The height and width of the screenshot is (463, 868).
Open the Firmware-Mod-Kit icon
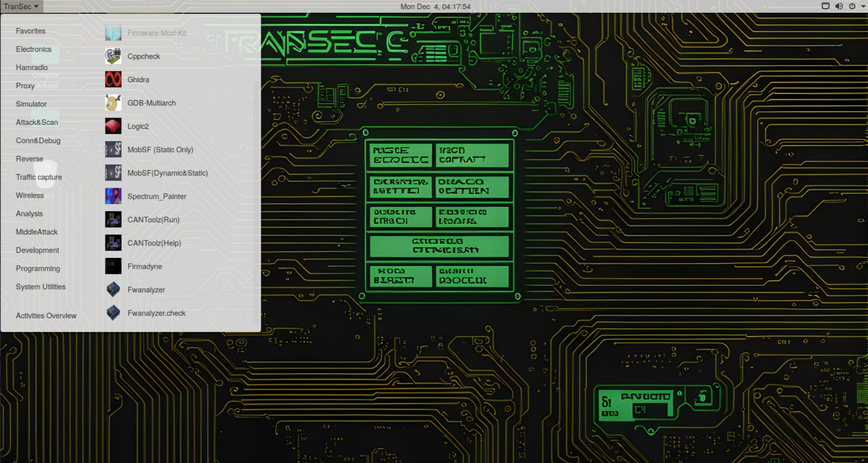pyautogui.click(x=113, y=33)
